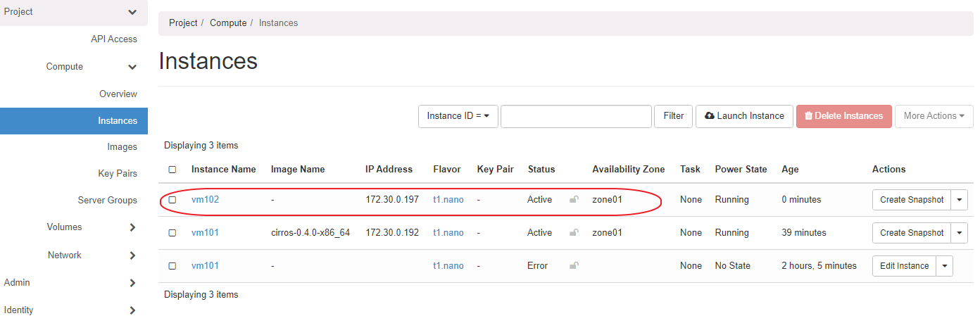Click the lock icon in the Error row
This screenshot has height=323, width=980.
(574, 266)
